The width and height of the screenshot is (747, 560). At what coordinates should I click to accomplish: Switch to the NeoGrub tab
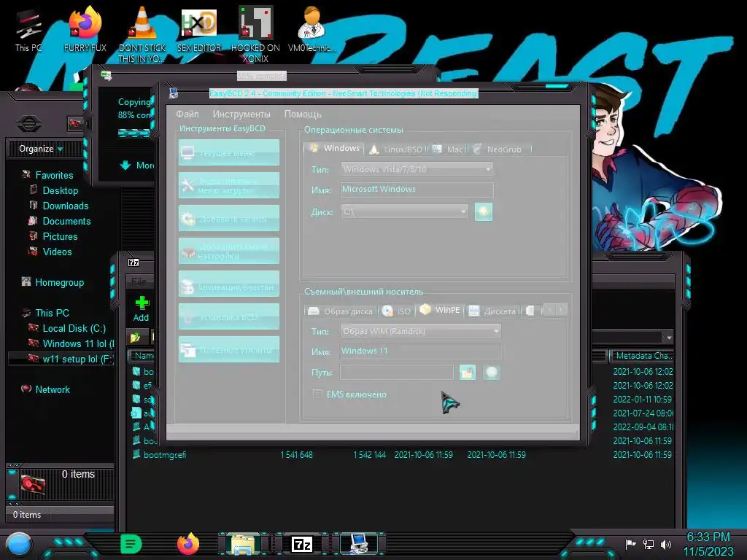click(x=499, y=149)
